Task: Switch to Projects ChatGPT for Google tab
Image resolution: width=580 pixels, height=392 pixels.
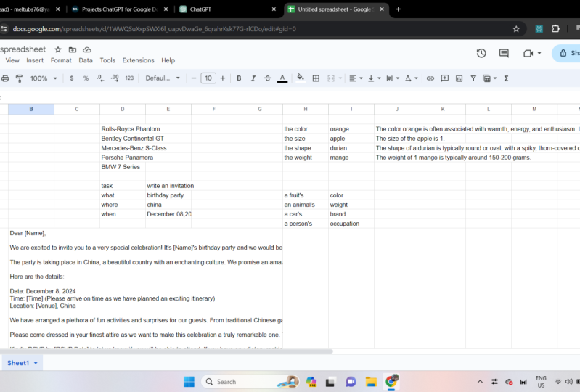Action: tap(120, 9)
